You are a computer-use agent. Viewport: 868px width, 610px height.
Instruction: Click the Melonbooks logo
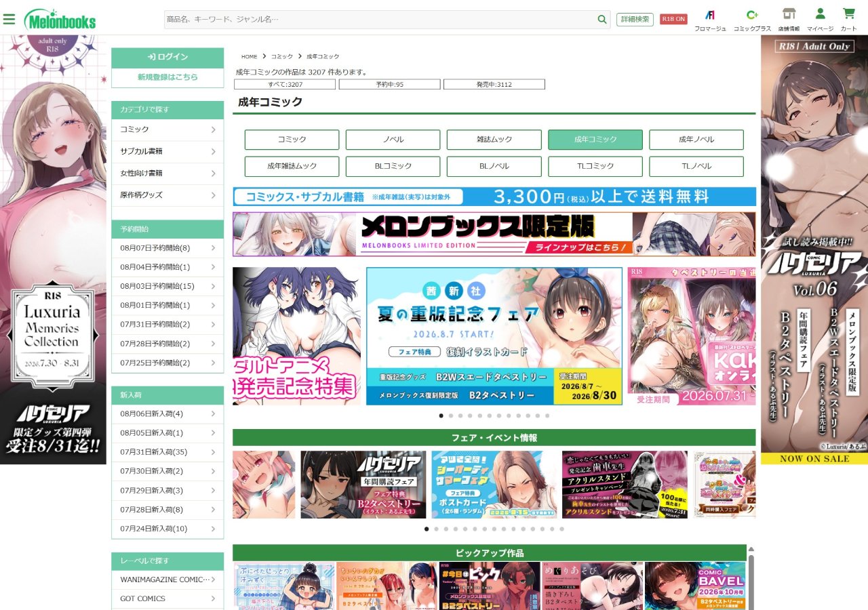(x=60, y=20)
